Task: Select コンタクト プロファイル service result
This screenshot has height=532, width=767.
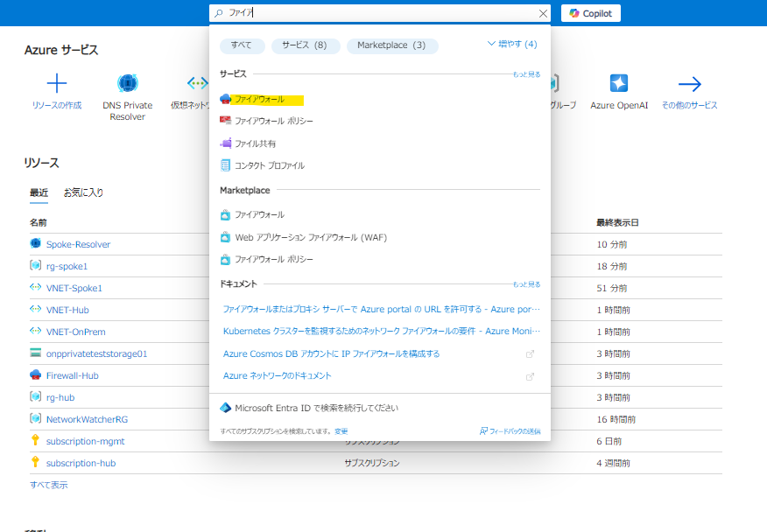Action: (x=262, y=165)
